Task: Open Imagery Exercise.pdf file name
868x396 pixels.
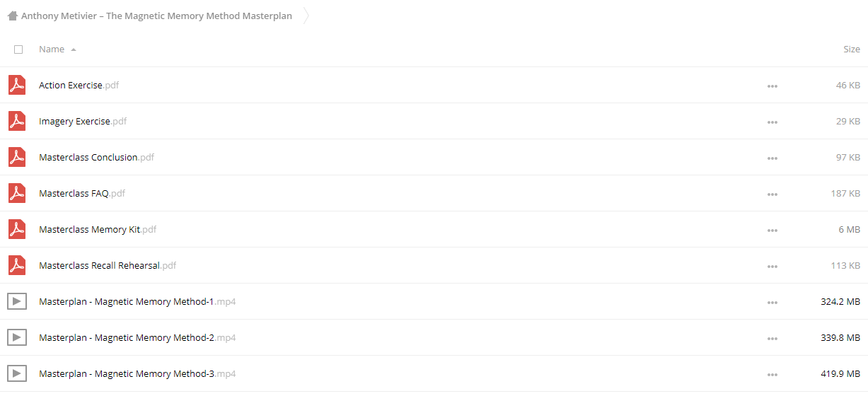Action: click(x=83, y=121)
